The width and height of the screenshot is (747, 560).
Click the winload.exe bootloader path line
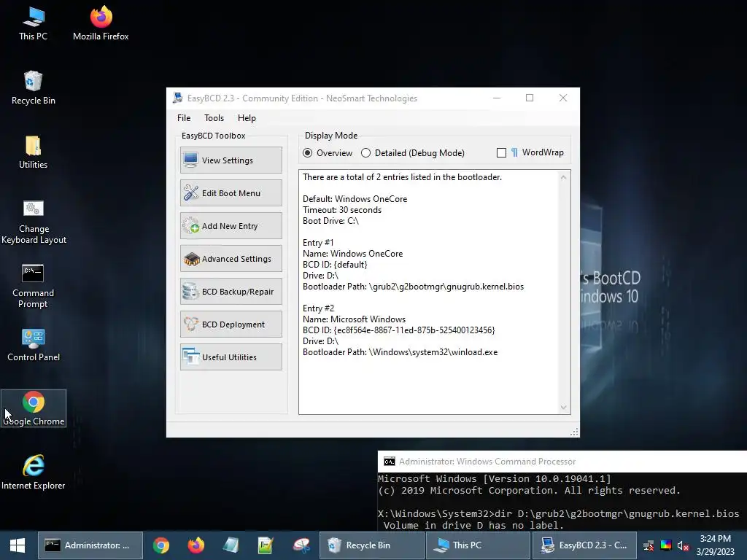pos(400,352)
